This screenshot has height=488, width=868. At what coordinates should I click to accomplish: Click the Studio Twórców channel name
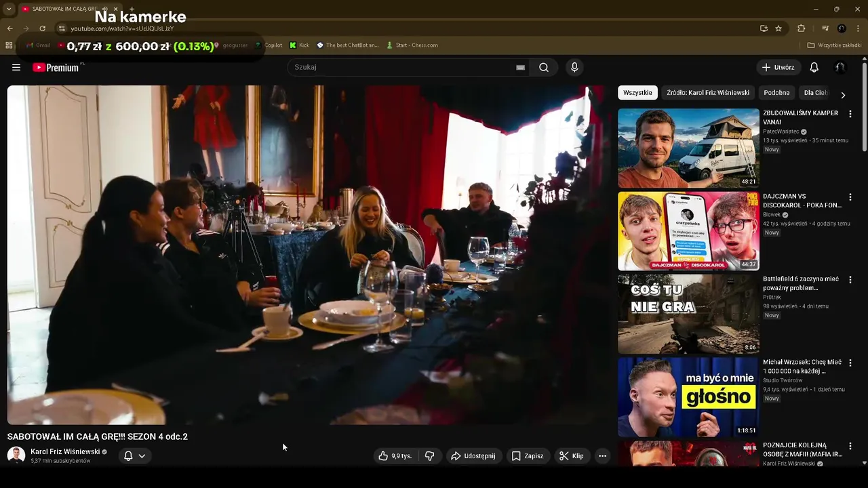click(783, 380)
